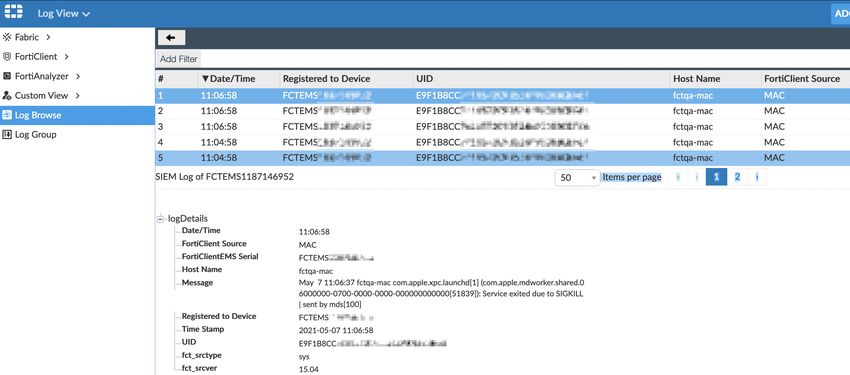This screenshot has height=375, width=850.
Task: Collapse the logDetails tree node
Action: [160, 219]
